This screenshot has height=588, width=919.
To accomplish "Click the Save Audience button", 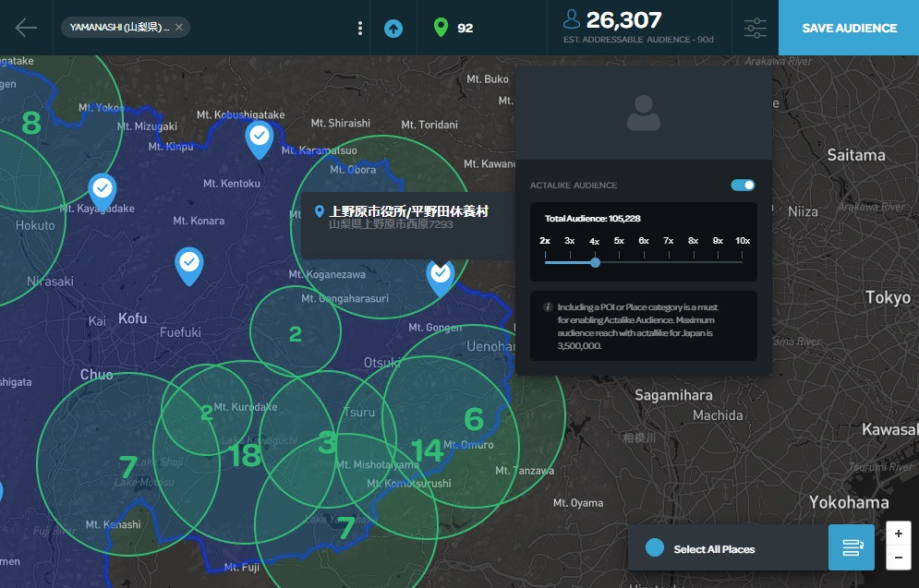I will 849,28.
